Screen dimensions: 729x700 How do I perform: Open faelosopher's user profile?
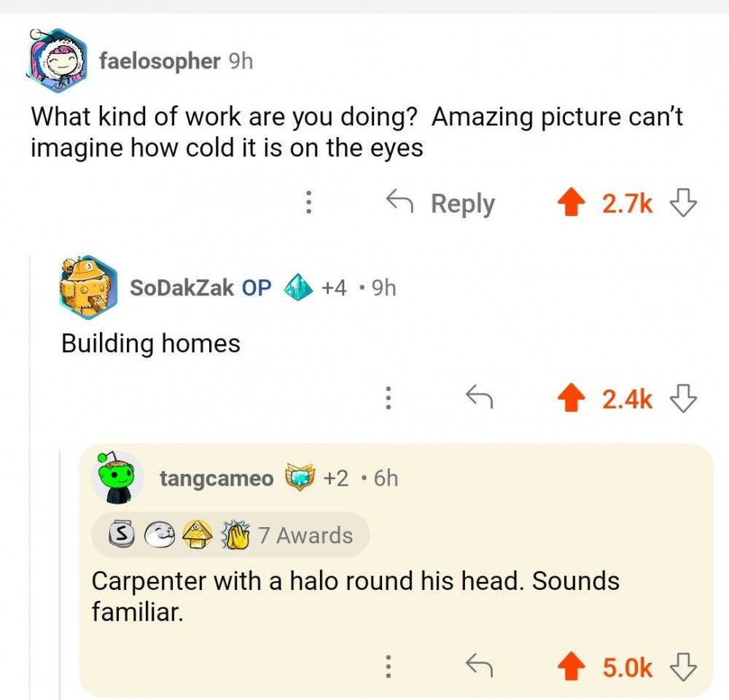[x=159, y=61]
